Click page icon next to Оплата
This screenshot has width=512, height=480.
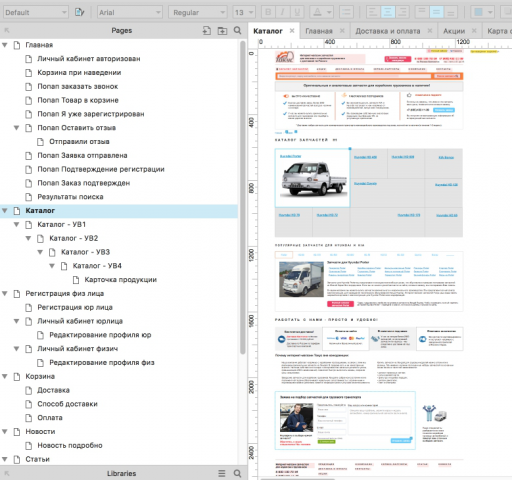coord(29,418)
